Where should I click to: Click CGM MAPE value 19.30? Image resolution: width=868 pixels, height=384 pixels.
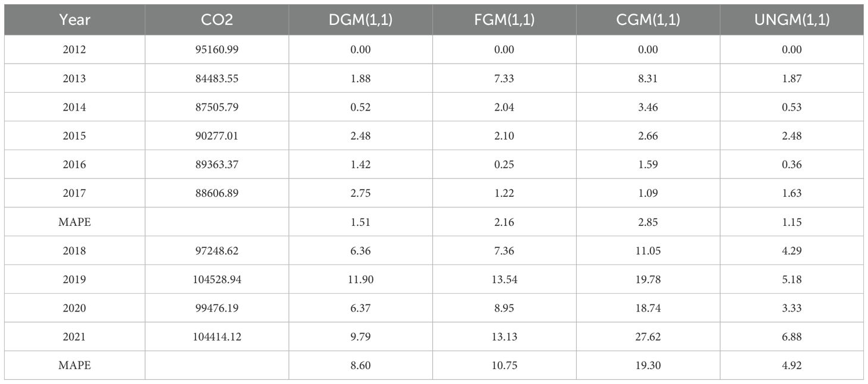click(x=648, y=366)
